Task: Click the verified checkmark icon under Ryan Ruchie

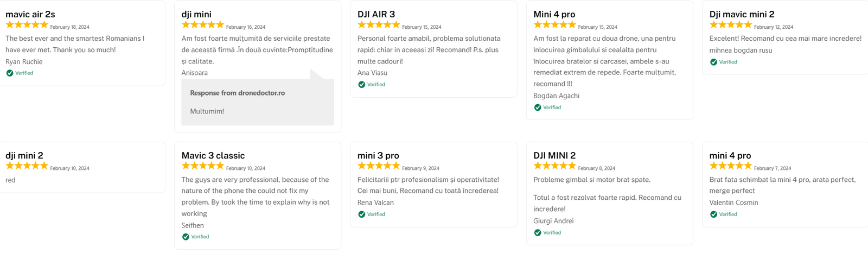Action: pos(10,73)
